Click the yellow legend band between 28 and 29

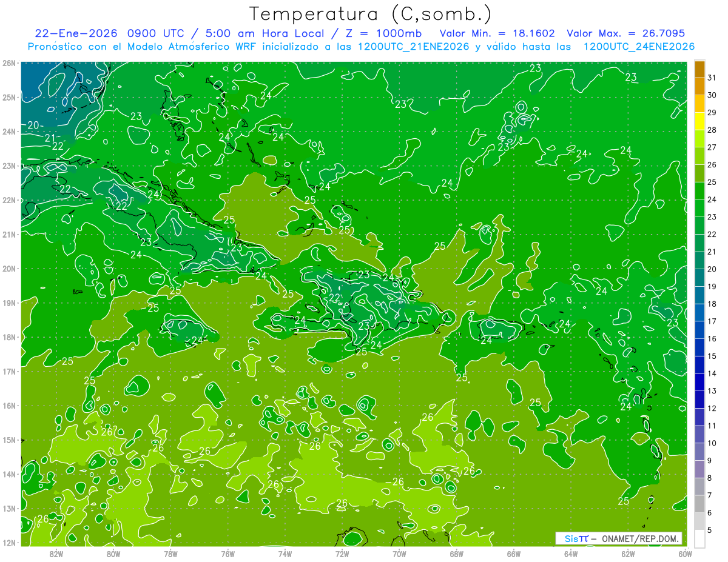[699, 121]
